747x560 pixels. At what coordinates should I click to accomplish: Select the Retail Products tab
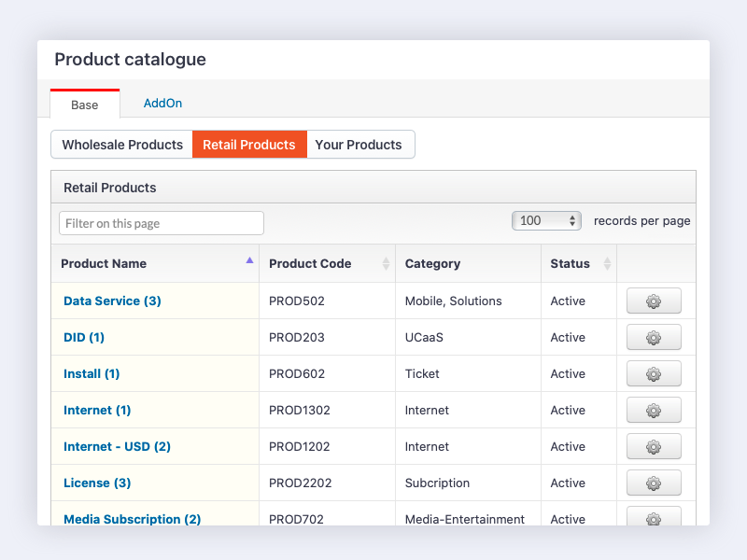[249, 145]
